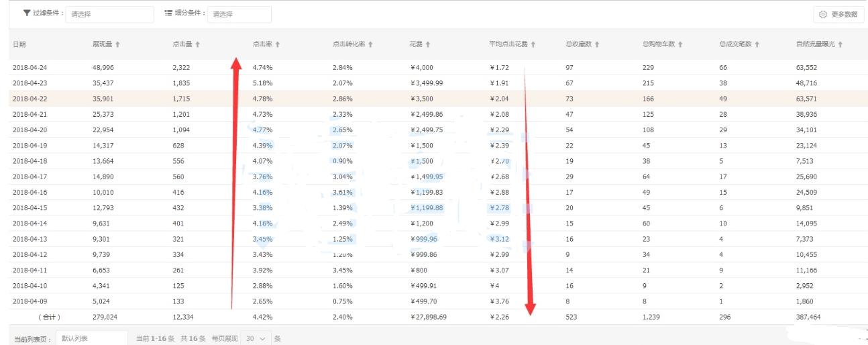Open the 过滤条件 请选择 dropdown
Image resolution: width=868 pixels, height=345 pixels.
[109, 14]
